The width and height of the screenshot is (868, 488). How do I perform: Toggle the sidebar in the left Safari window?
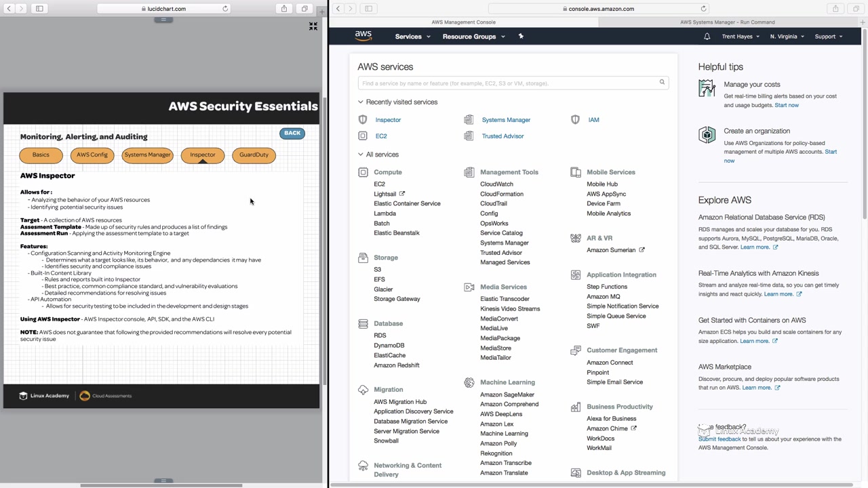(39, 9)
